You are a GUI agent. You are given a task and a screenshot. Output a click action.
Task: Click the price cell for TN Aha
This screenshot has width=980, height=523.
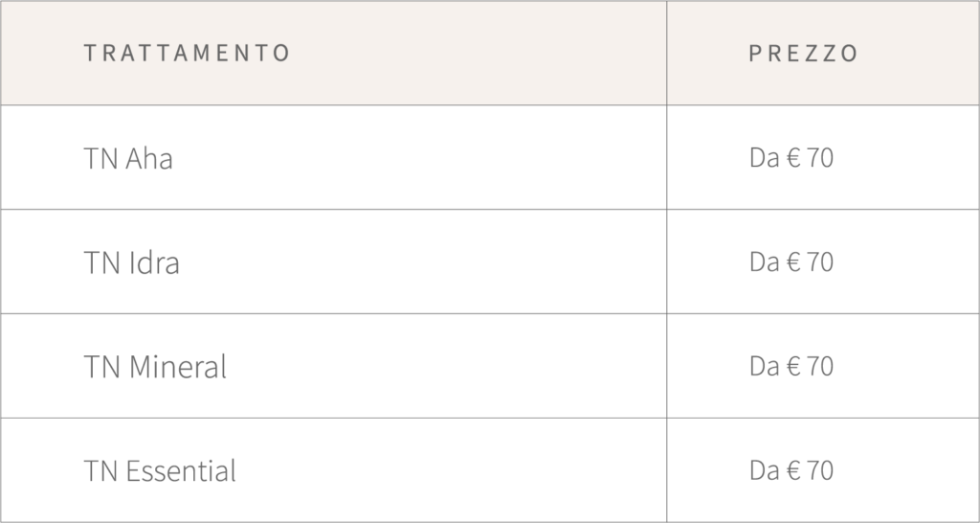[x=791, y=158]
